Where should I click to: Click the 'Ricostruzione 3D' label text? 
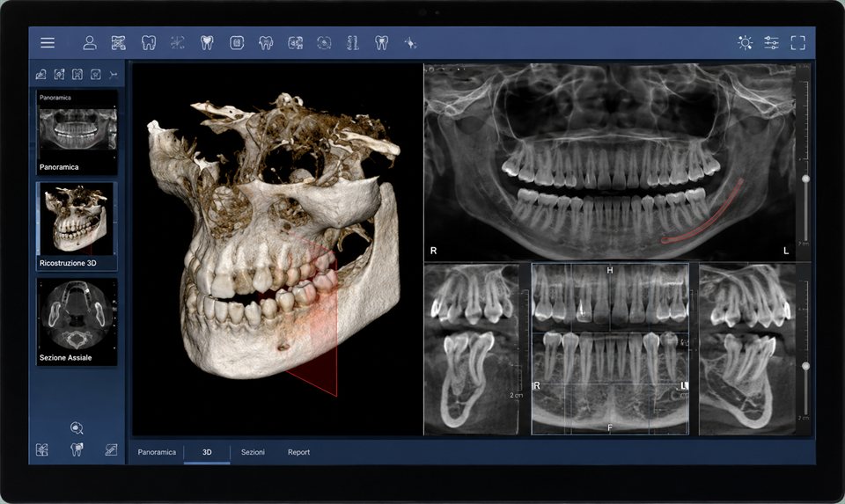[68, 263]
